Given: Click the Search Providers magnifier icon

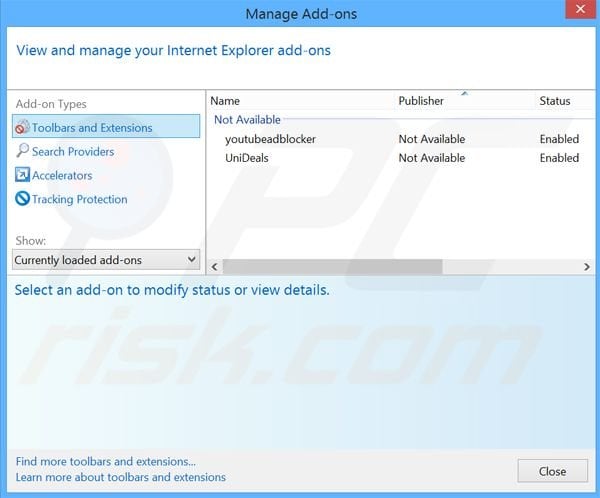Looking at the screenshot, I should [22, 152].
